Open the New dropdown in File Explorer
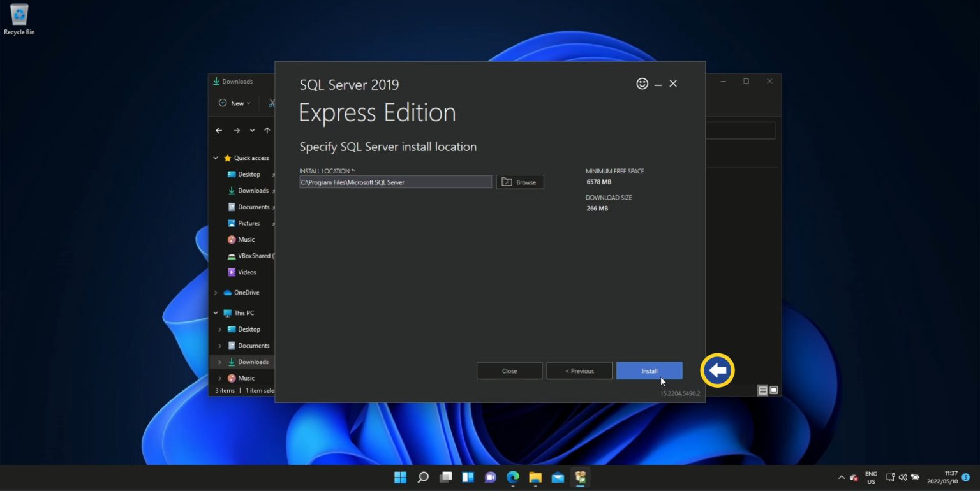The image size is (980, 491). click(234, 103)
